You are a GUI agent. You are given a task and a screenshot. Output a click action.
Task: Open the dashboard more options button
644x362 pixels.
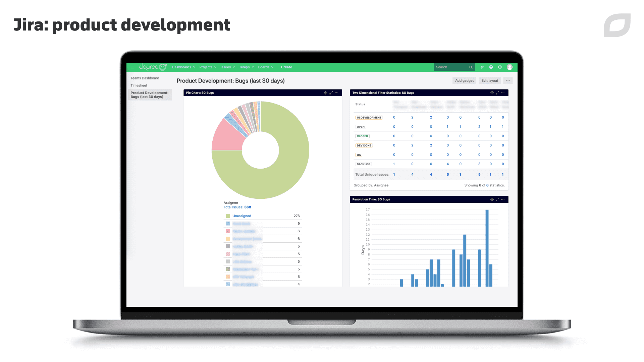point(508,80)
